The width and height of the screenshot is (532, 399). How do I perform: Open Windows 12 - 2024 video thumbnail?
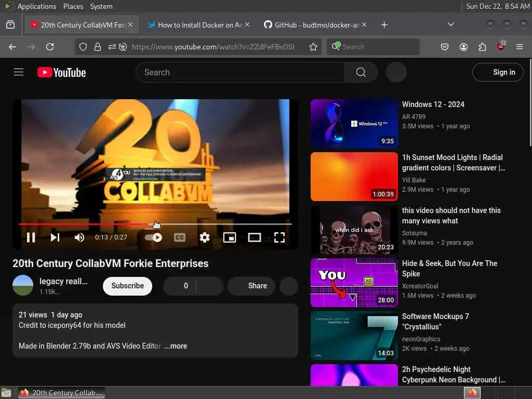pos(354,124)
